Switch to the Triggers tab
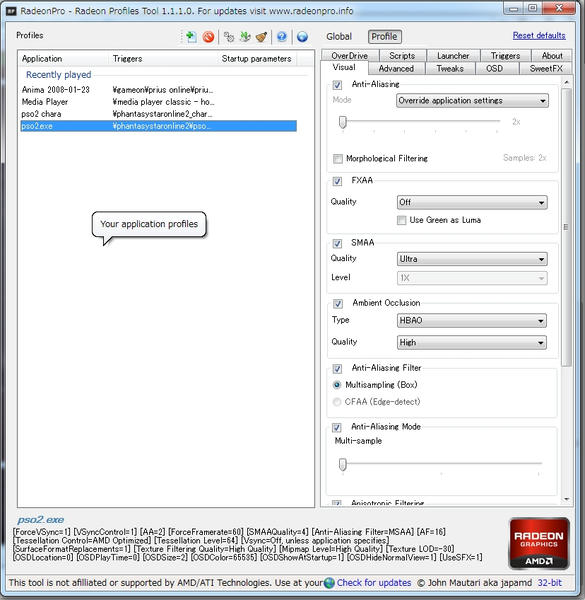The width and height of the screenshot is (585, 600). (x=505, y=56)
